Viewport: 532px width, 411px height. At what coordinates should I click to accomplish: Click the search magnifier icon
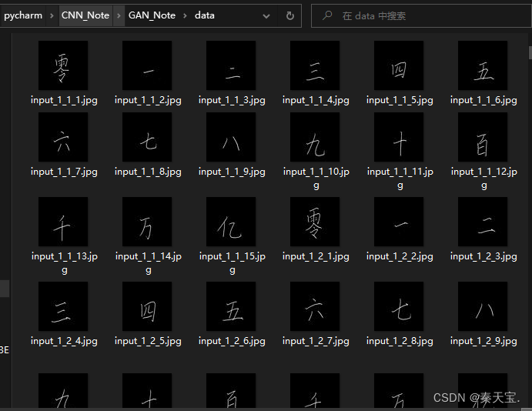(327, 15)
